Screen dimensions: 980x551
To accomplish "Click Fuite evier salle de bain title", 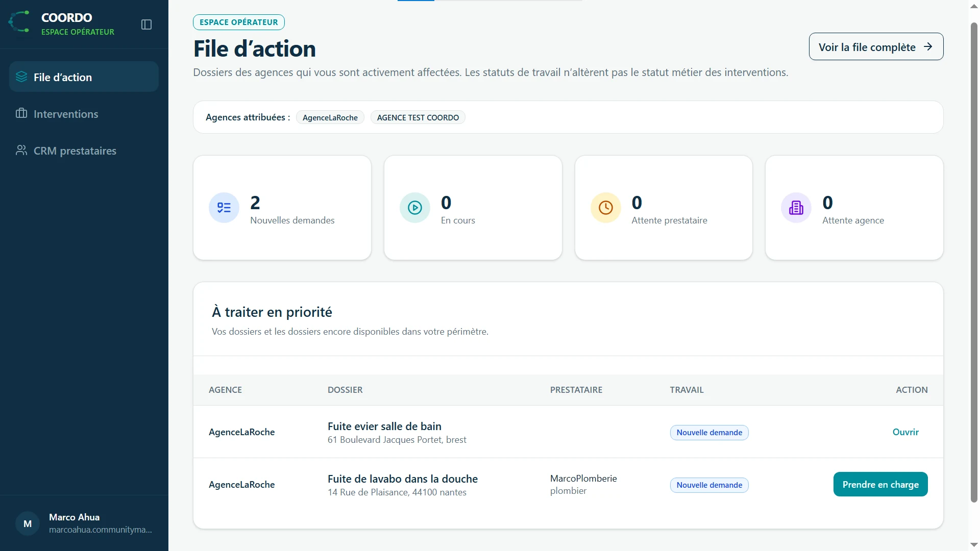I will coord(384,426).
